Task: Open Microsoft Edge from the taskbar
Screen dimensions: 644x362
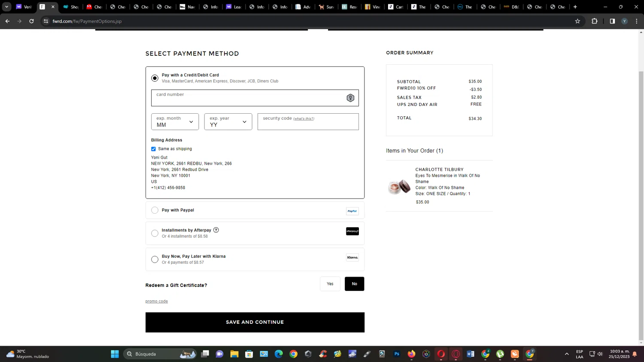Action: (279, 354)
